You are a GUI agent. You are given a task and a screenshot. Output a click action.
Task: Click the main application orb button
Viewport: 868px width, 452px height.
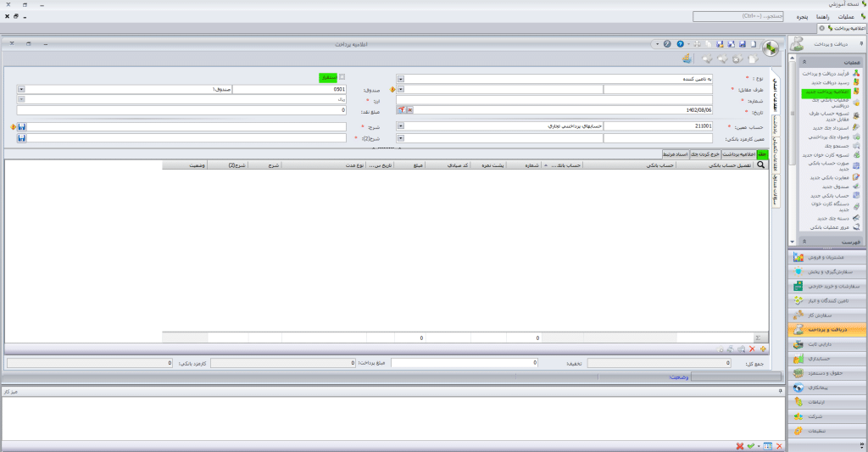click(771, 48)
